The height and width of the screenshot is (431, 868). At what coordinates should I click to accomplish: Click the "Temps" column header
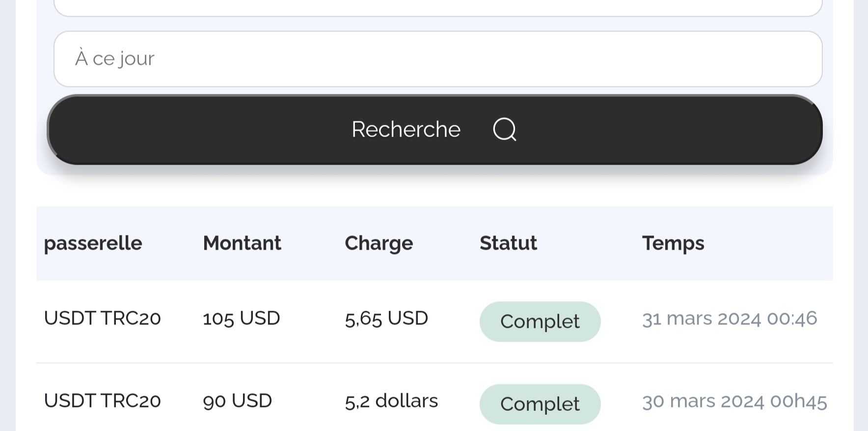pyautogui.click(x=673, y=243)
